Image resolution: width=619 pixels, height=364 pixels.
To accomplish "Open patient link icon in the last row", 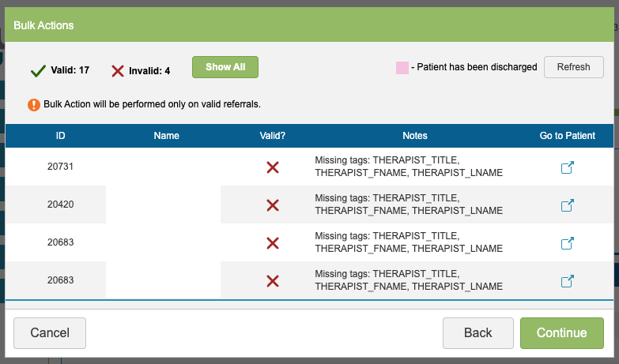I will point(567,281).
